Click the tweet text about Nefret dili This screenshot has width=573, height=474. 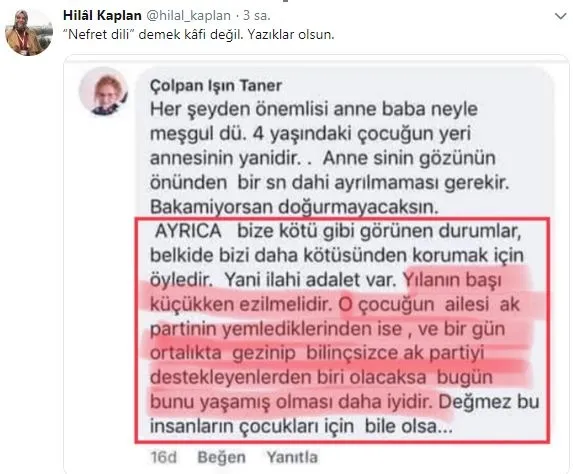pyautogui.click(x=198, y=35)
